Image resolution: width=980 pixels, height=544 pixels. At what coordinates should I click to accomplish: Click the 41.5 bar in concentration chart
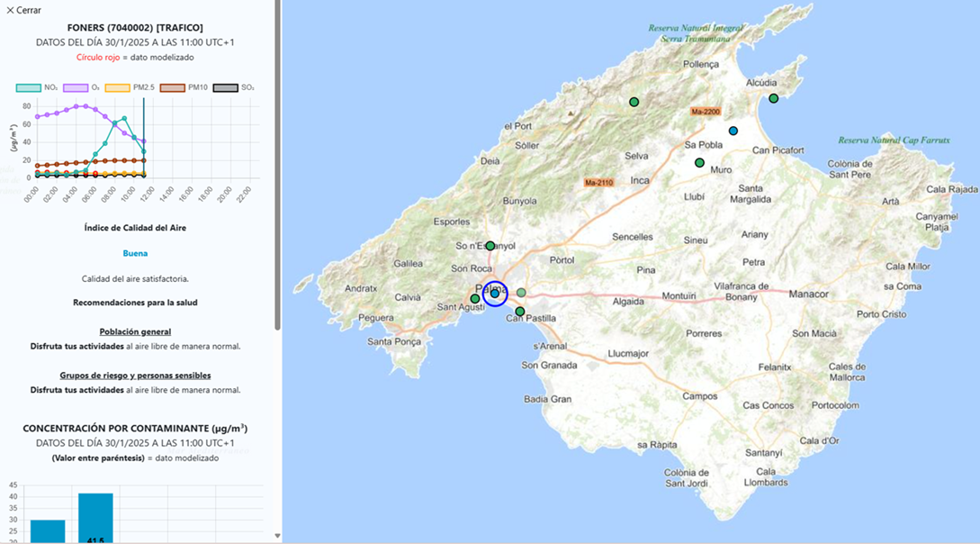pos(95,519)
